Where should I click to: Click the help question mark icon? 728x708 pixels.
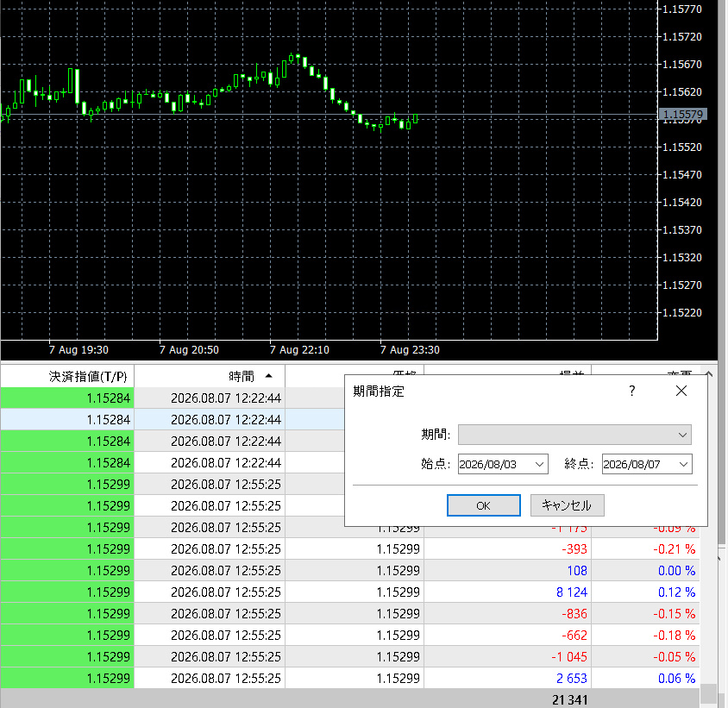click(632, 391)
